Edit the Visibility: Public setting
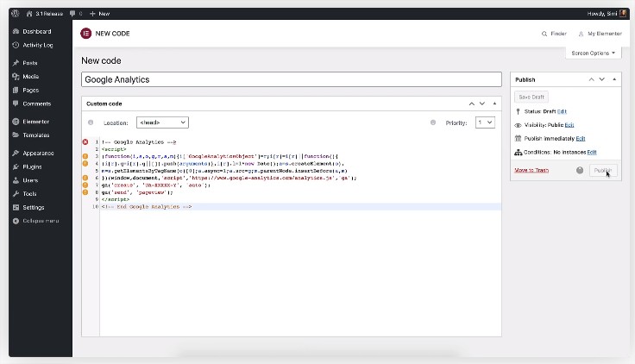635x364 pixels. coord(569,125)
